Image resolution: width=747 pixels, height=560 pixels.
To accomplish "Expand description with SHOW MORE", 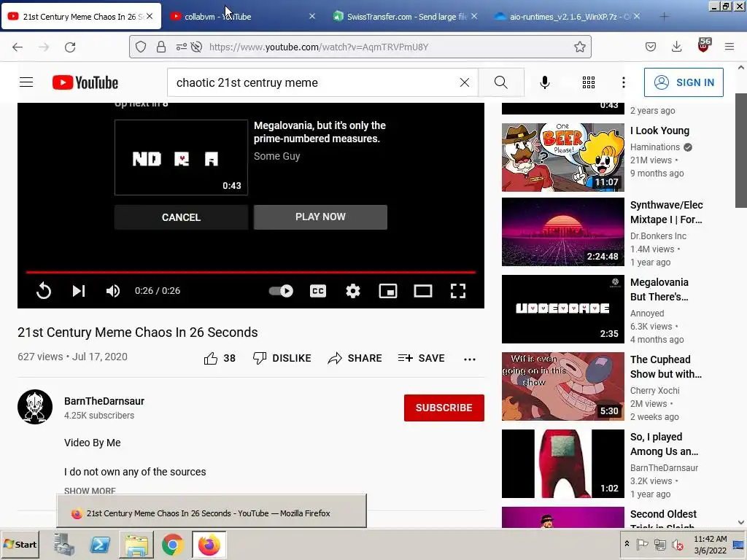I will 90,491.
